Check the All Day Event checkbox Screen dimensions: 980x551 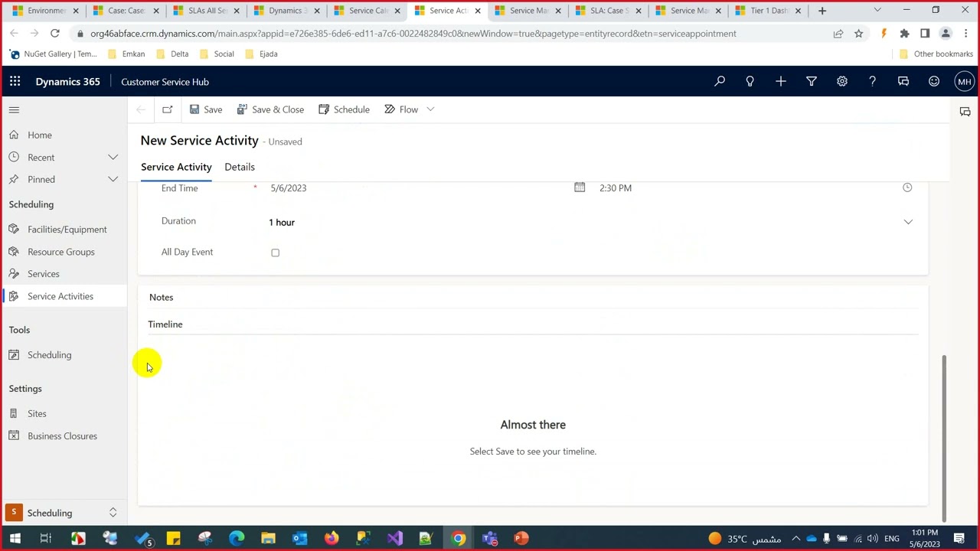tap(275, 253)
